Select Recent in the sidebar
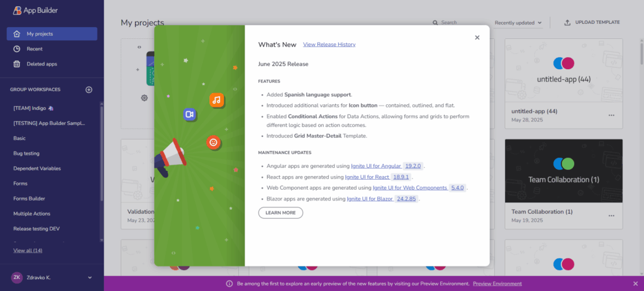Screen dimensions: 644x291 (x=52, y=49)
